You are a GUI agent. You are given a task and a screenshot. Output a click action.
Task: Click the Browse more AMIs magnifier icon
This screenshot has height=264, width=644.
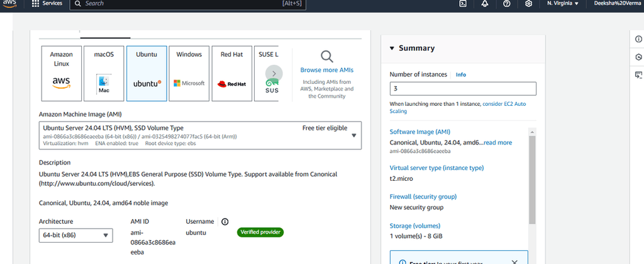(x=327, y=56)
